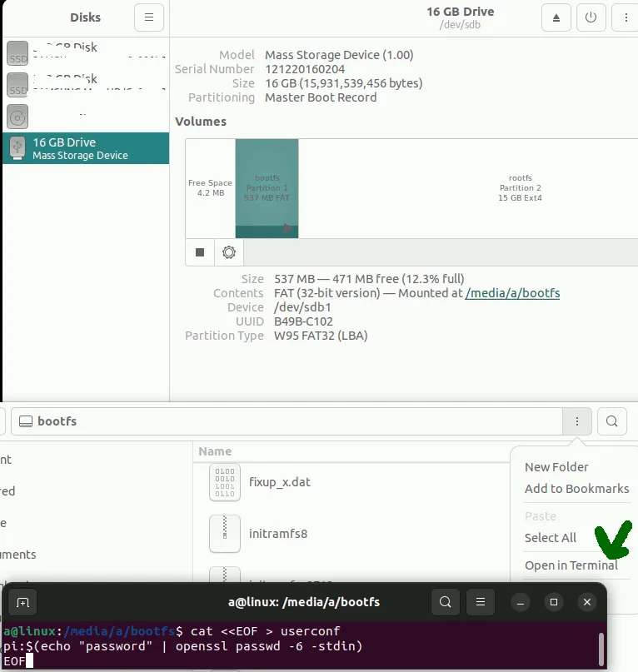The width and height of the screenshot is (638, 672).
Task: Select the optical drive in sidebar
Action: (86, 117)
